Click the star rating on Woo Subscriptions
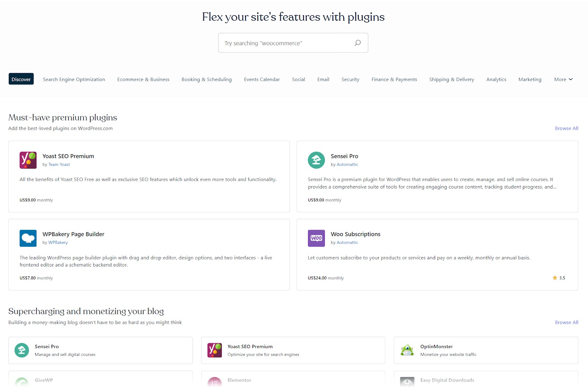This screenshot has height=390, width=588. point(559,278)
